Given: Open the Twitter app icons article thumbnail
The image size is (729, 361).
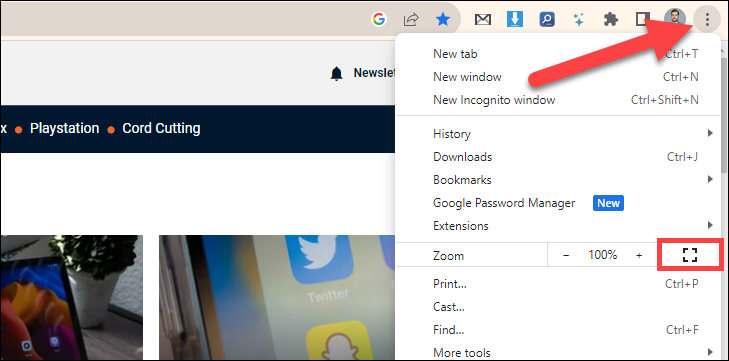Looking at the screenshot, I should (x=277, y=298).
